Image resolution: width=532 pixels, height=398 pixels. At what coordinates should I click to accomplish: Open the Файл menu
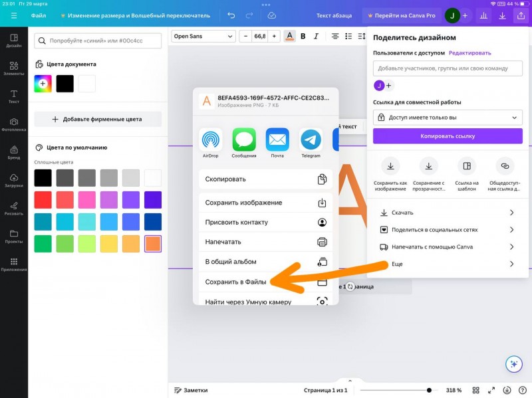(39, 15)
